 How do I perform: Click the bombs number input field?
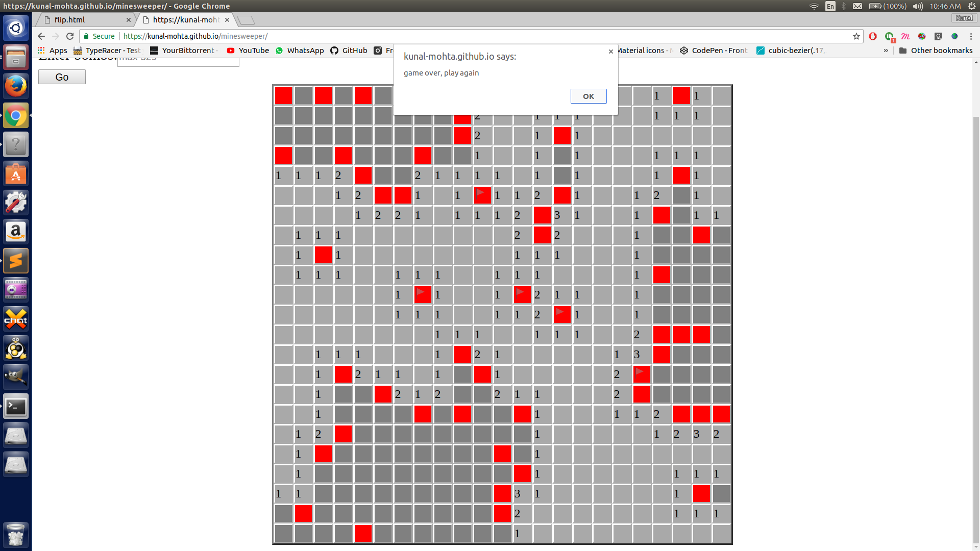tap(178, 61)
